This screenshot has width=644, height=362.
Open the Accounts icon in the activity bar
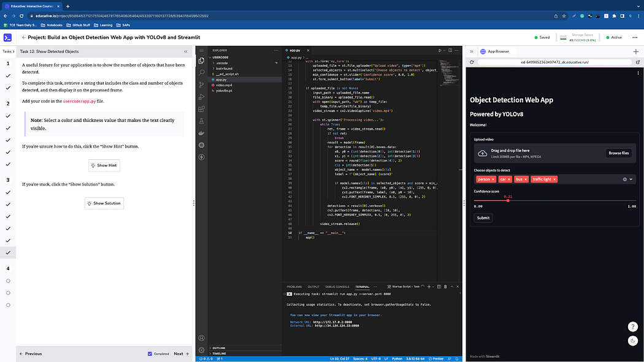(x=201, y=338)
